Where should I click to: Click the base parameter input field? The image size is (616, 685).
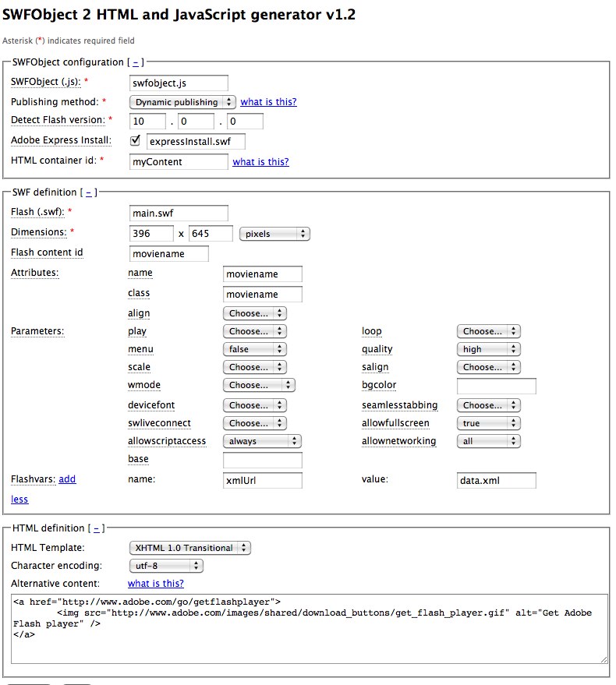(x=262, y=460)
